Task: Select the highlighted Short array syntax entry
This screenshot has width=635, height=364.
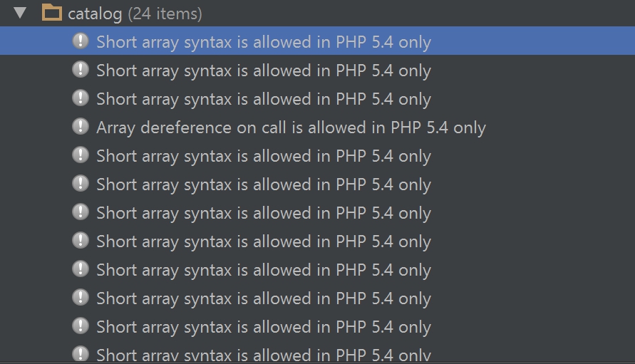Action: point(264,42)
